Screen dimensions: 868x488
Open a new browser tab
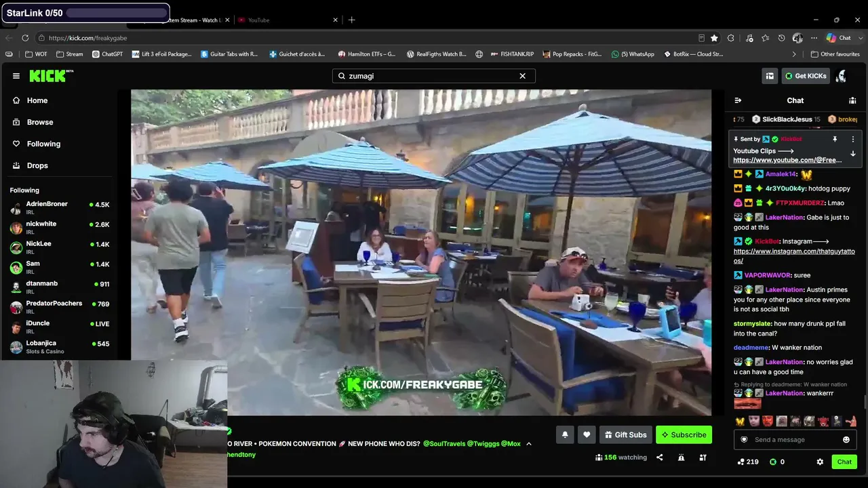pyautogui.click(x=351, y=20)
